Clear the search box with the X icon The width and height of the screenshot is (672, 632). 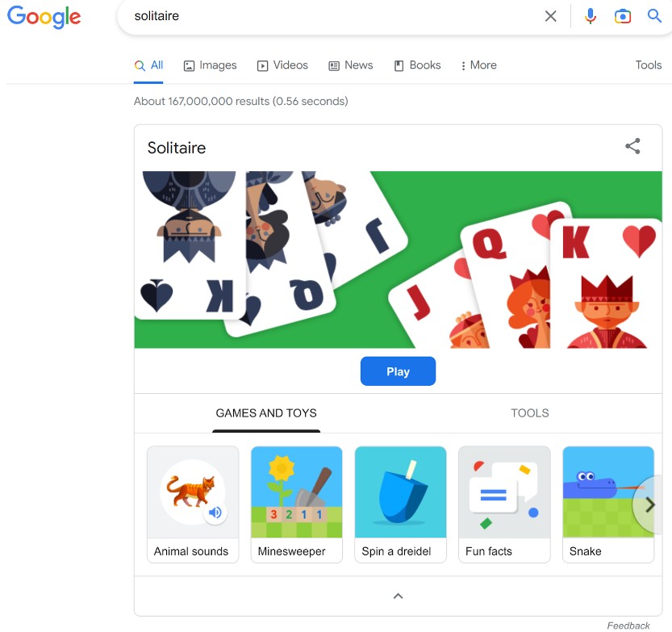550,16
